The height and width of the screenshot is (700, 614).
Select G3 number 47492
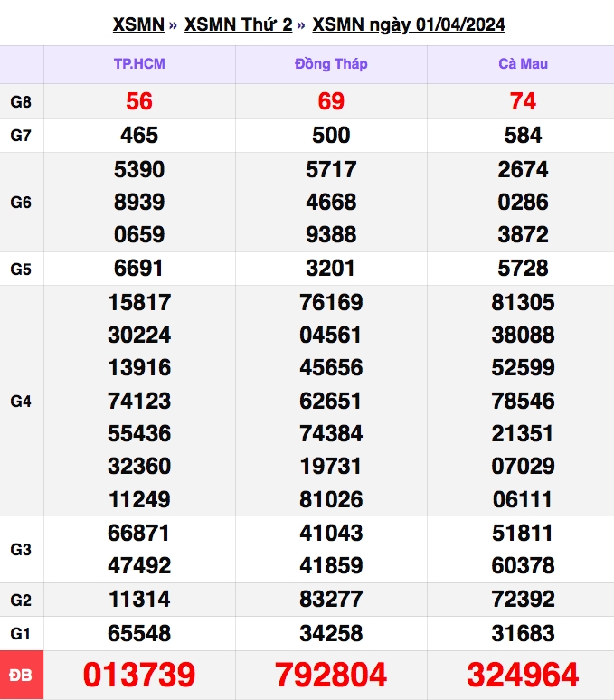(x=139, y=565)
